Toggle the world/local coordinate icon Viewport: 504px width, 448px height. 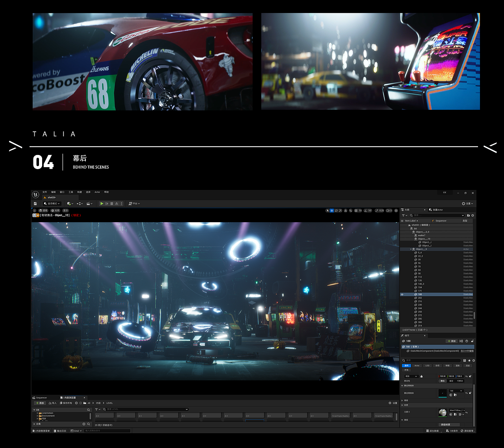point(346,210)
